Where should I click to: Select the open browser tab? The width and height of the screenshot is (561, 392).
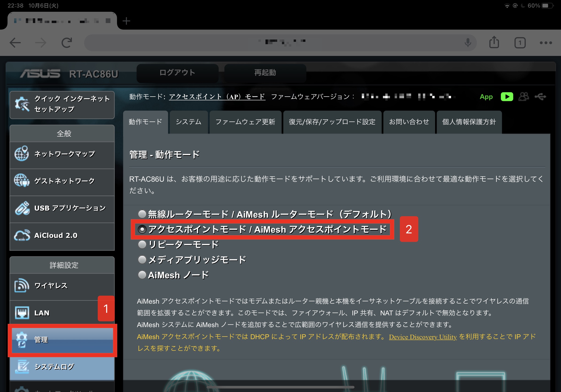(62, 21)
